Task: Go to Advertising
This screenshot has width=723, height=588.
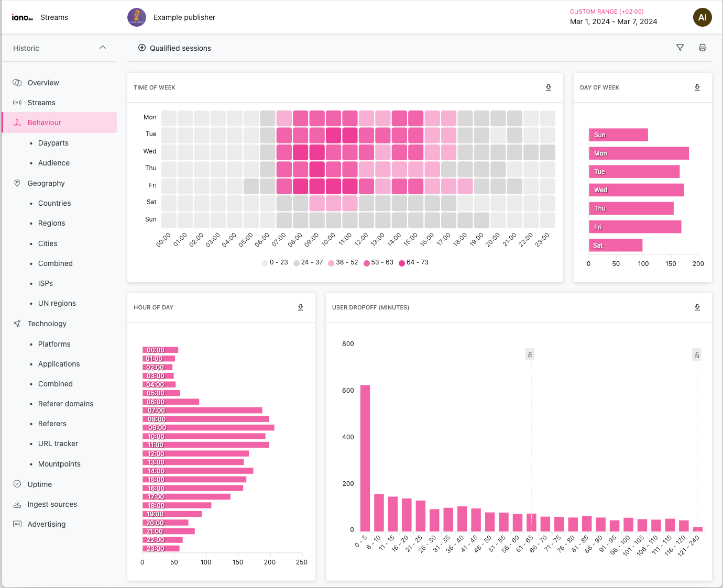Action: pos(47,524)
